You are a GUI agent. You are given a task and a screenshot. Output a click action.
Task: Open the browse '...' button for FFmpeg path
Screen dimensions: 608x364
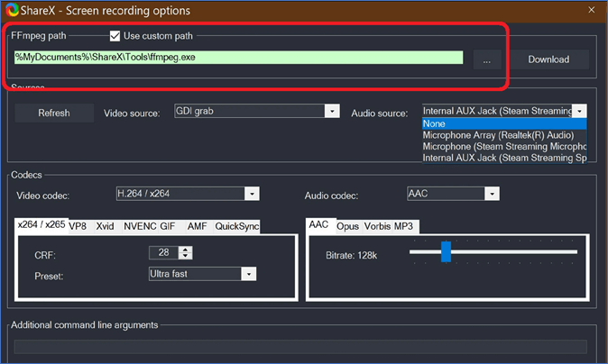point(487,59)
